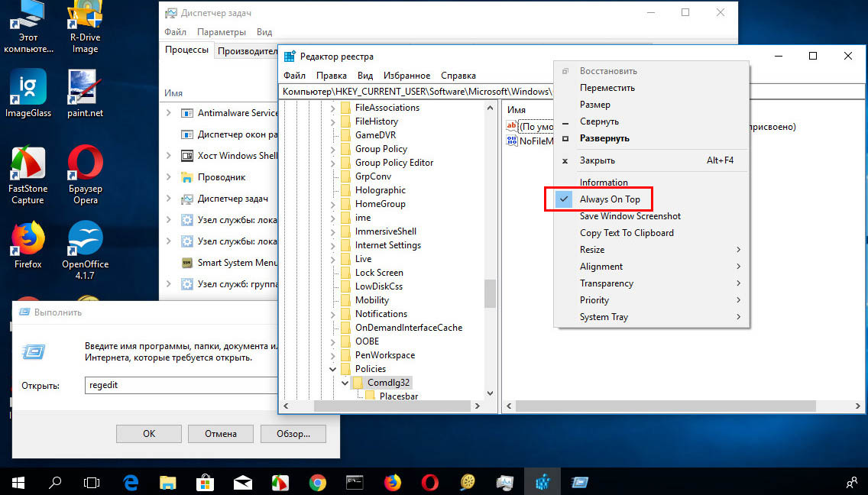Launch Opera from taskbar
868x495 pixels.
(429, 482)
